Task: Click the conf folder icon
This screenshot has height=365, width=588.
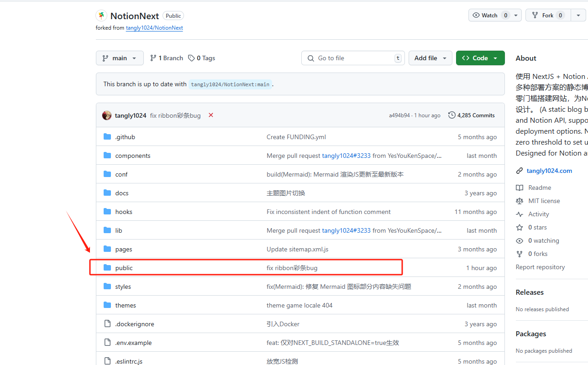Action: [107, 174]
